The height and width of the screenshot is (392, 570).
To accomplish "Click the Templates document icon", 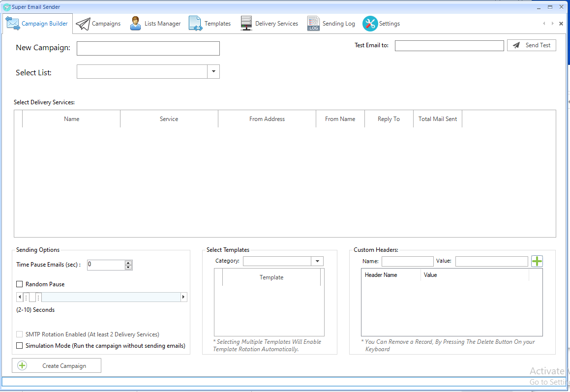I will pos(195,24).
